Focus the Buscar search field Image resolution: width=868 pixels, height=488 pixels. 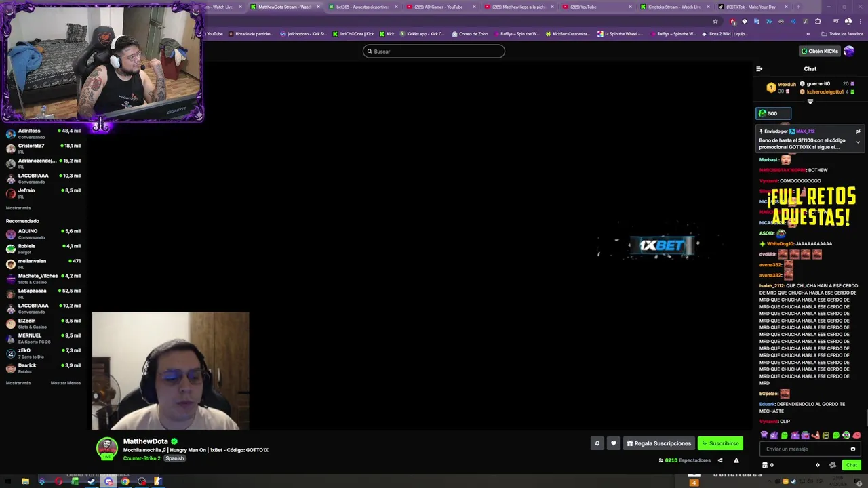pyautogui.click(x=434, y=51)
